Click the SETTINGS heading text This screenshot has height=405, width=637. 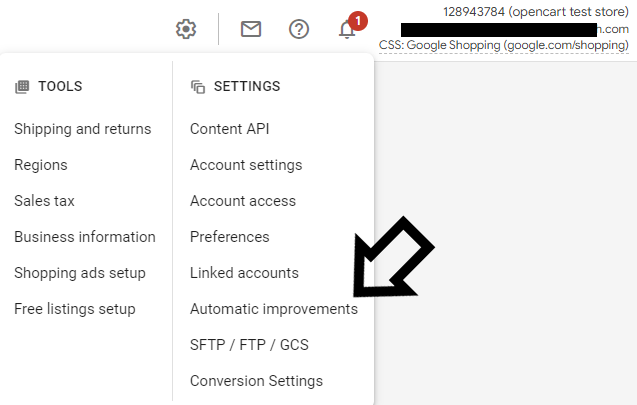(x=247, y=87)
